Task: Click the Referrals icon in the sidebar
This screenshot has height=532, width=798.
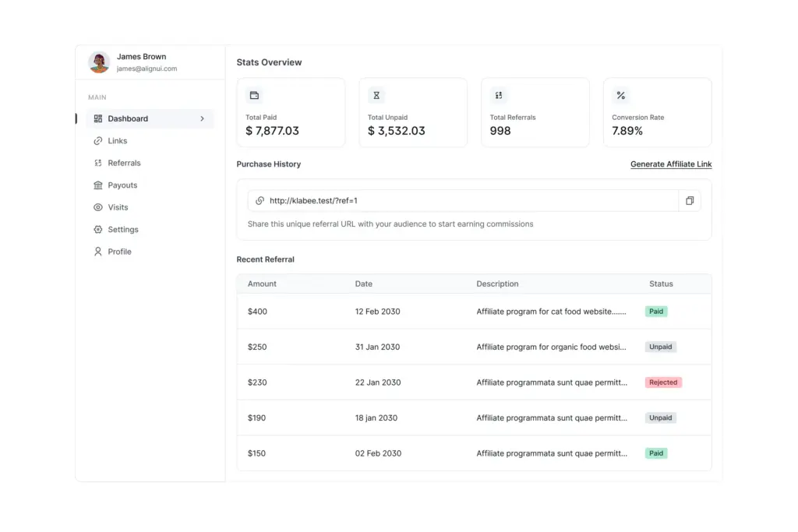Action: click(x=97, y=163)
